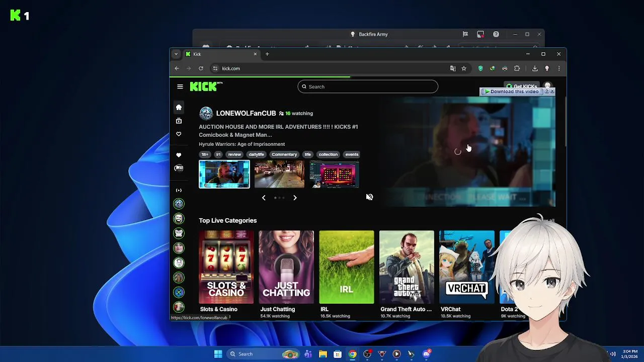Open the Chrome profile avatar in toolbar

point(547,68)
